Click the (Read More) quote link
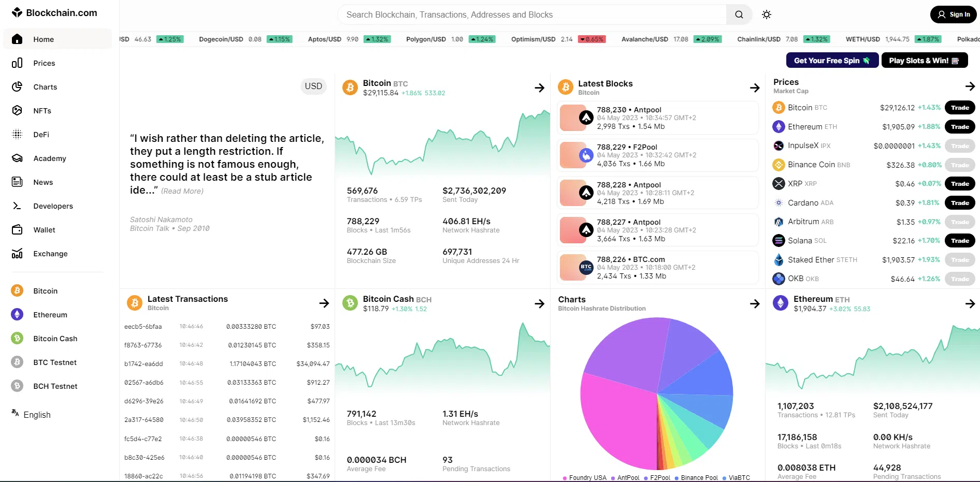The width and height of the screenshot is (980, 482). [182, 191]
